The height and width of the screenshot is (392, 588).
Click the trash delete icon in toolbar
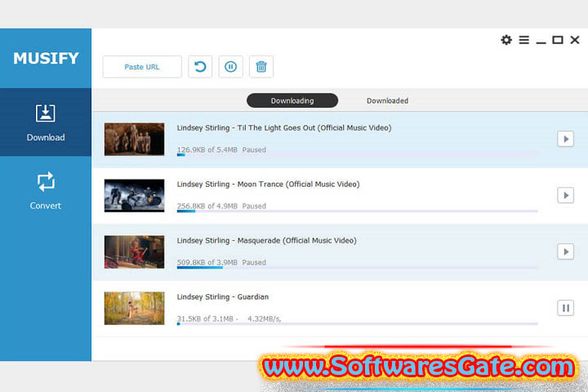pos(261,67)
